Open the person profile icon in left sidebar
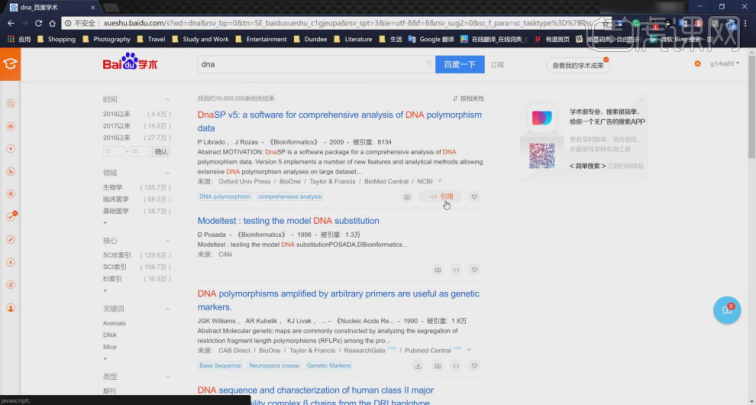This screenshot has height=405, width=756. coord(11,308)
